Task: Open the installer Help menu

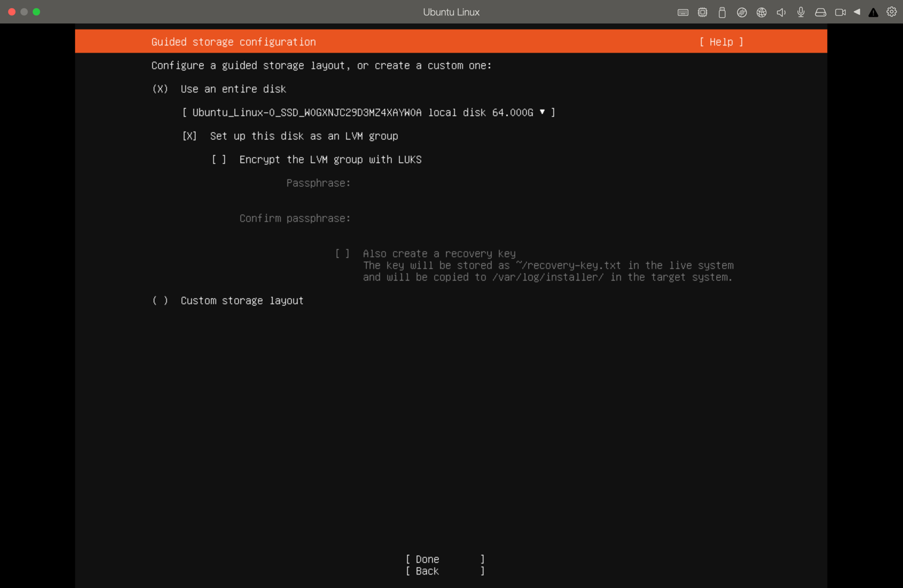Action: click(x=721, y=42)
